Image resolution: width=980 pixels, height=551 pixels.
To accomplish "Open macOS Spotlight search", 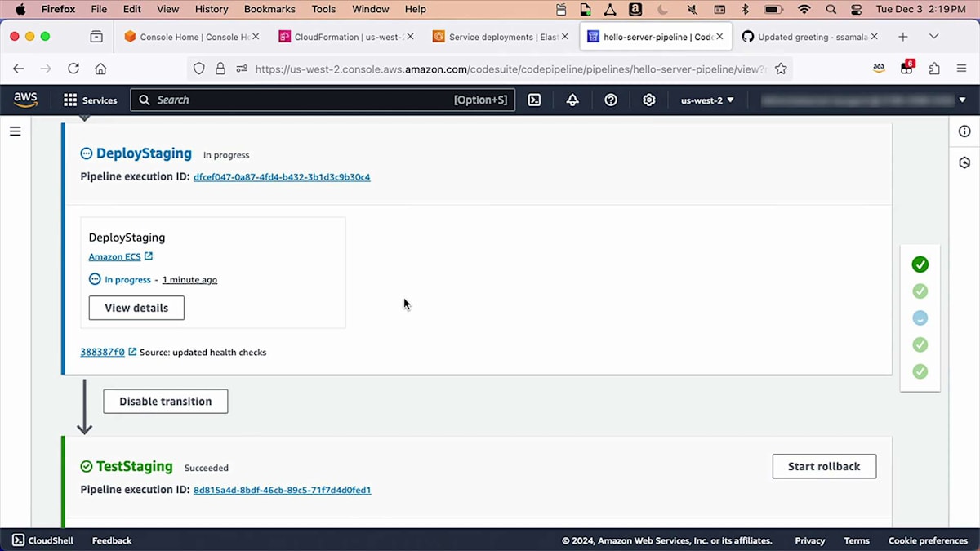I will coord(831,10).
